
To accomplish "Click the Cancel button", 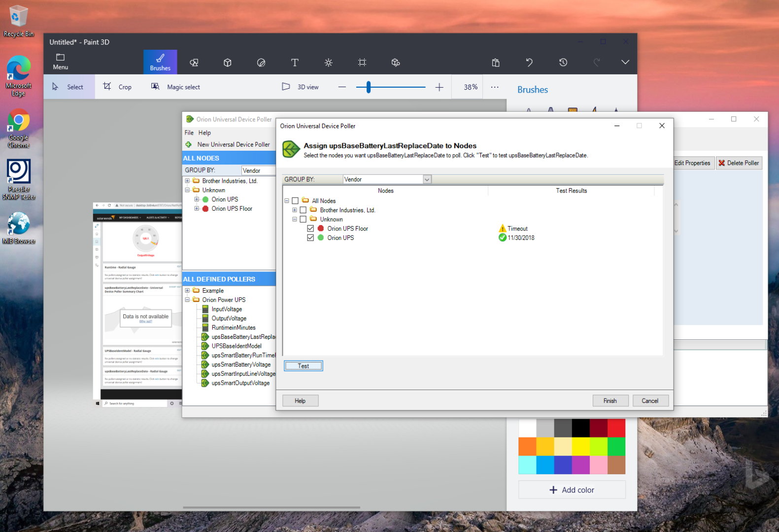I will tap(650, 401).
